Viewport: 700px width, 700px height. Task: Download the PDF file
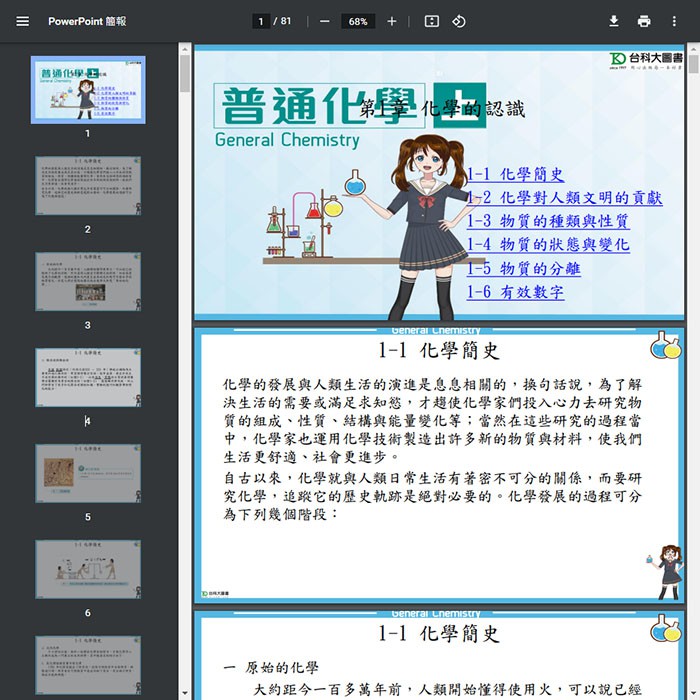pyautogui.click(x=613, y=21)
